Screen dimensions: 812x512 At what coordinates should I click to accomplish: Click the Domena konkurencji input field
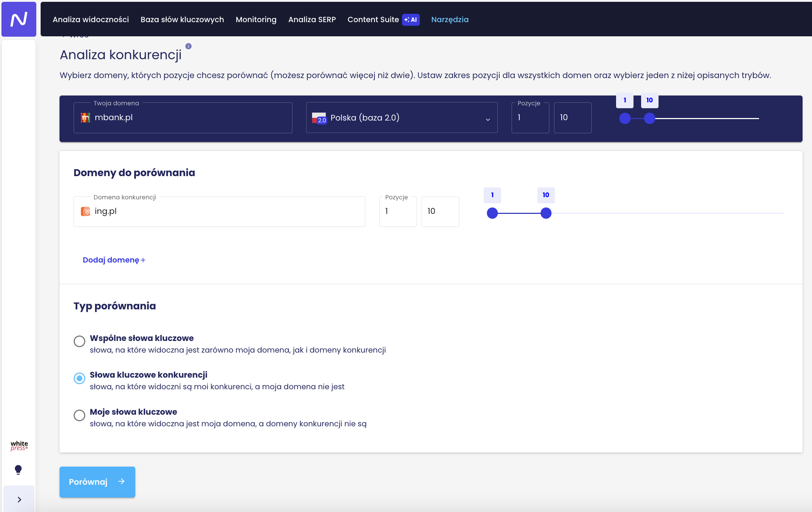click(x=219, y=212)
